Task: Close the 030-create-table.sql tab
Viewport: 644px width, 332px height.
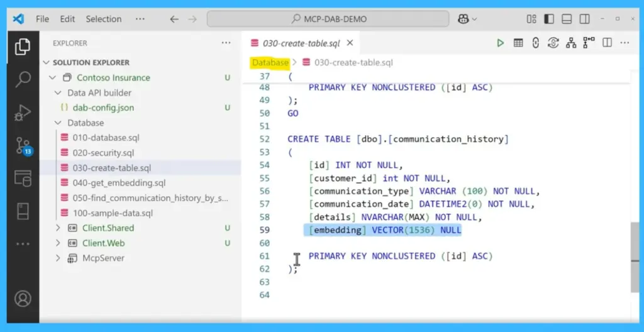Action: point(350,43)
